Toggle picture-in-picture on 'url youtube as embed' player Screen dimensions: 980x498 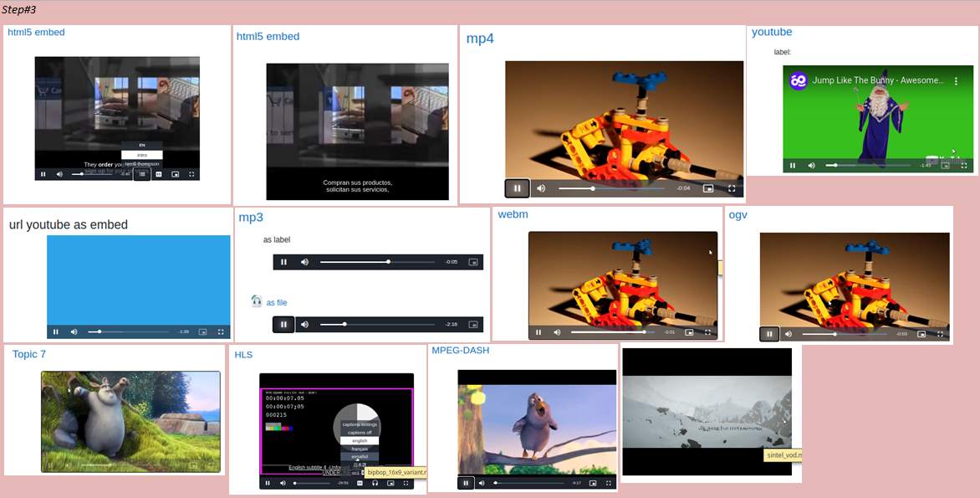click(x=202, y=331)
